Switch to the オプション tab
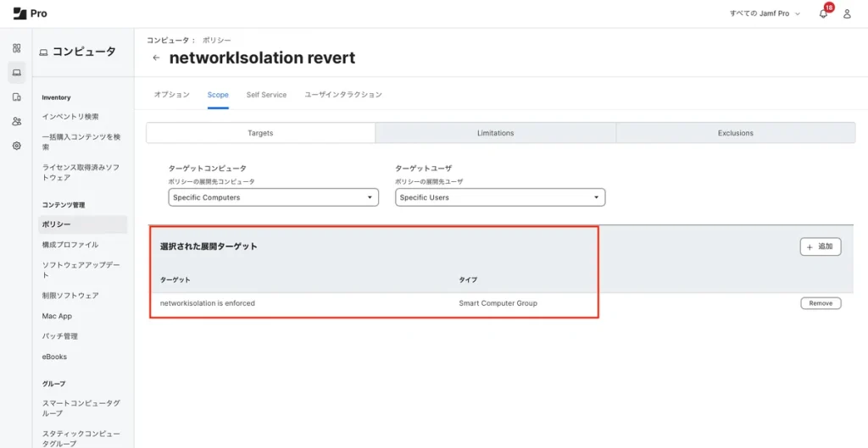The height and width of the screenshot is (448, 868). coord(171,95)
